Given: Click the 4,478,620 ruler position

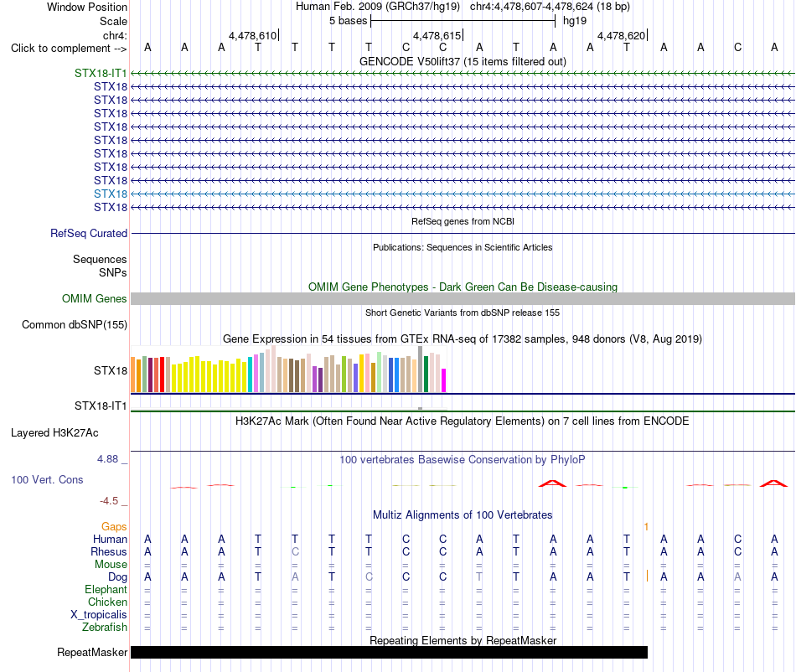Looking at the screenshot, I should 622,35.
